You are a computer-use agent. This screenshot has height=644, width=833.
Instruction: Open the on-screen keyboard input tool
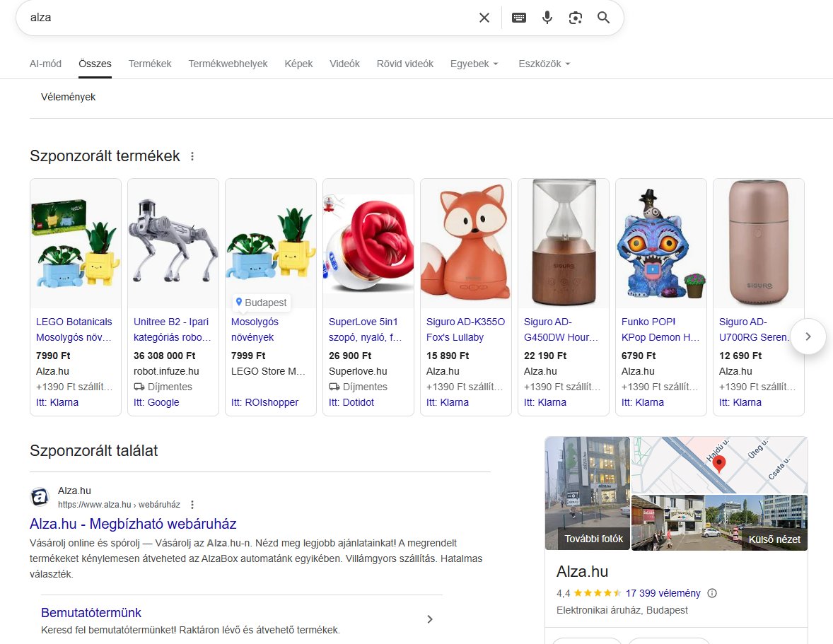point(519,18)
